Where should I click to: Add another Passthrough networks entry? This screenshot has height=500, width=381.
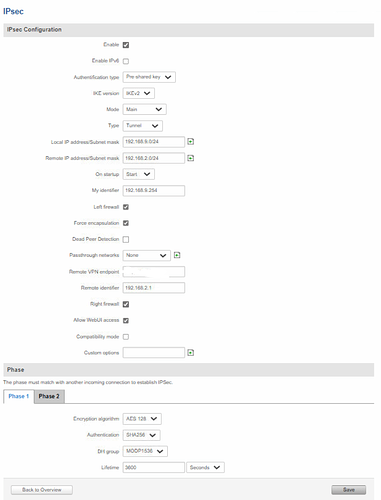click(177, 255)
